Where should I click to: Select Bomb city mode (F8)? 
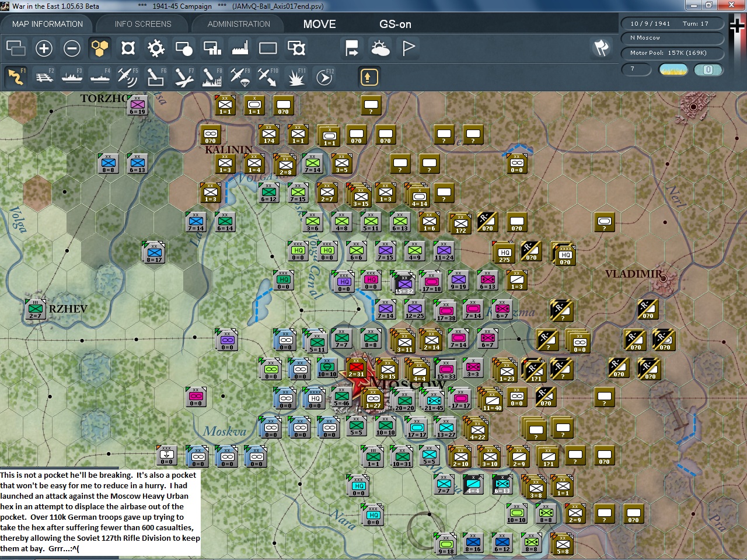tap(212, 77)
